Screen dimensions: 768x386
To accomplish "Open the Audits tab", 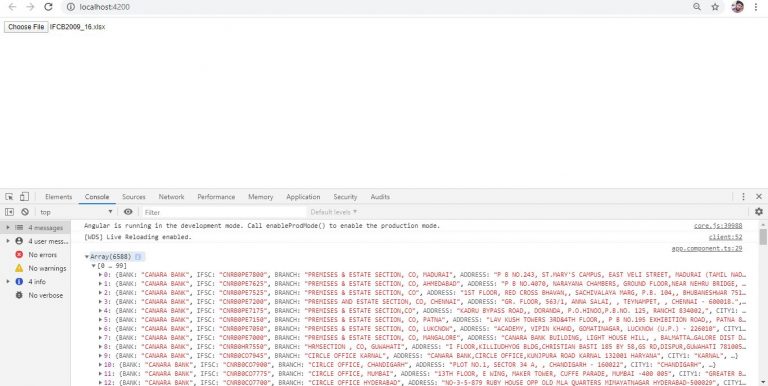I will pos(380,196).
